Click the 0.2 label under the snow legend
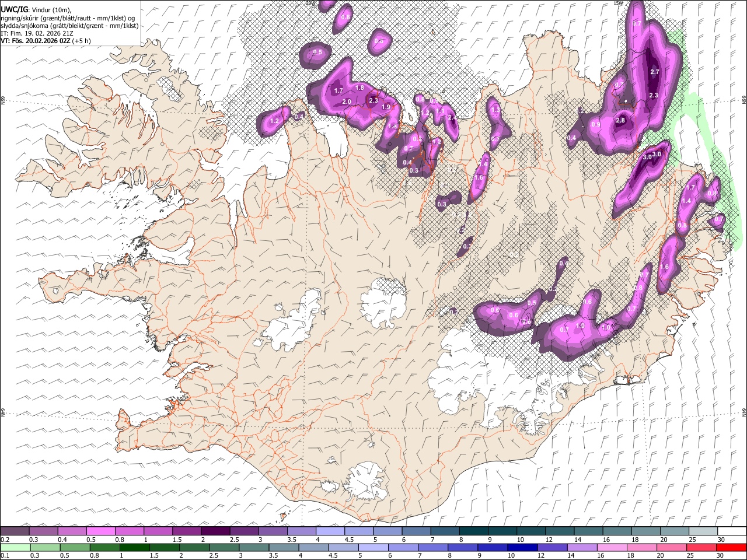The image size is (747, 560). [5, 540]
